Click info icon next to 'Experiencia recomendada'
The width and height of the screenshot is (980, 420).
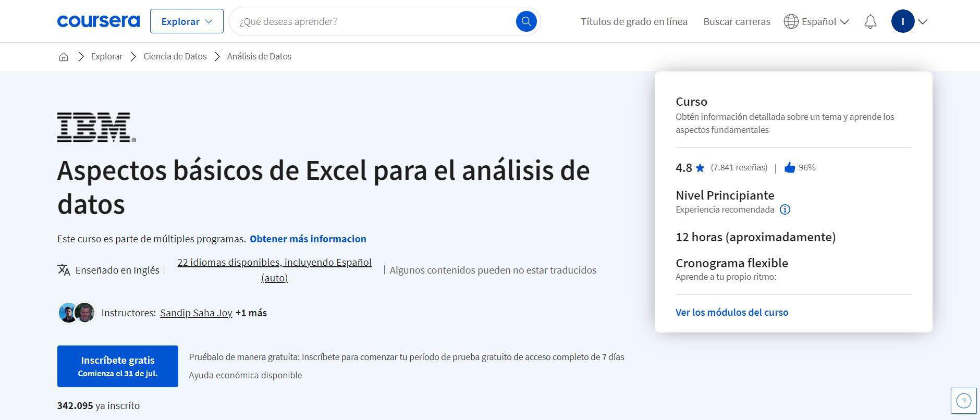coord(785,209)
